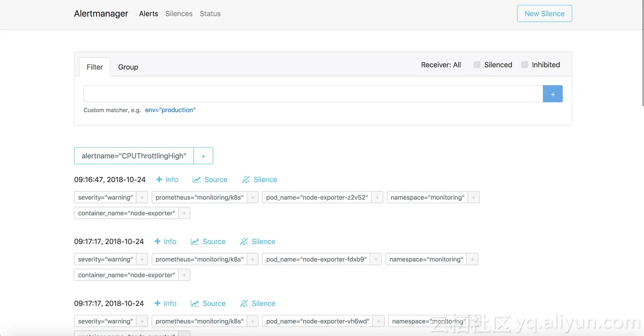Silence the node-exporter-vh6wd alert
Viewport: 644px width, 336px height.
pos(258,304)
